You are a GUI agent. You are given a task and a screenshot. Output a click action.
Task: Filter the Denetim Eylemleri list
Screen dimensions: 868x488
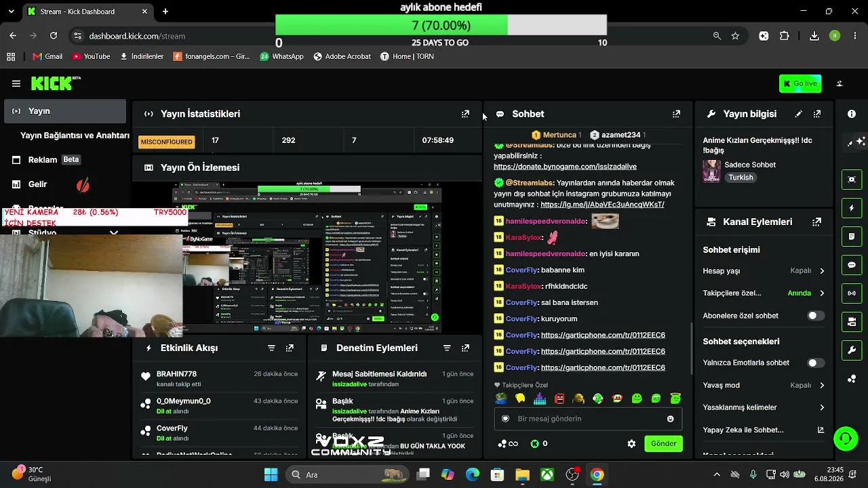point(447,348)
